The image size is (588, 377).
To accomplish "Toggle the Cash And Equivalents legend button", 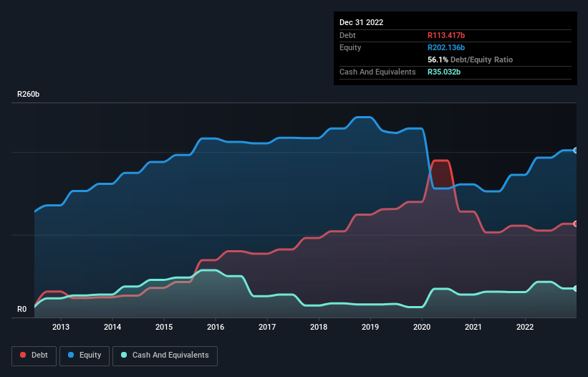I will coord(165,355).
